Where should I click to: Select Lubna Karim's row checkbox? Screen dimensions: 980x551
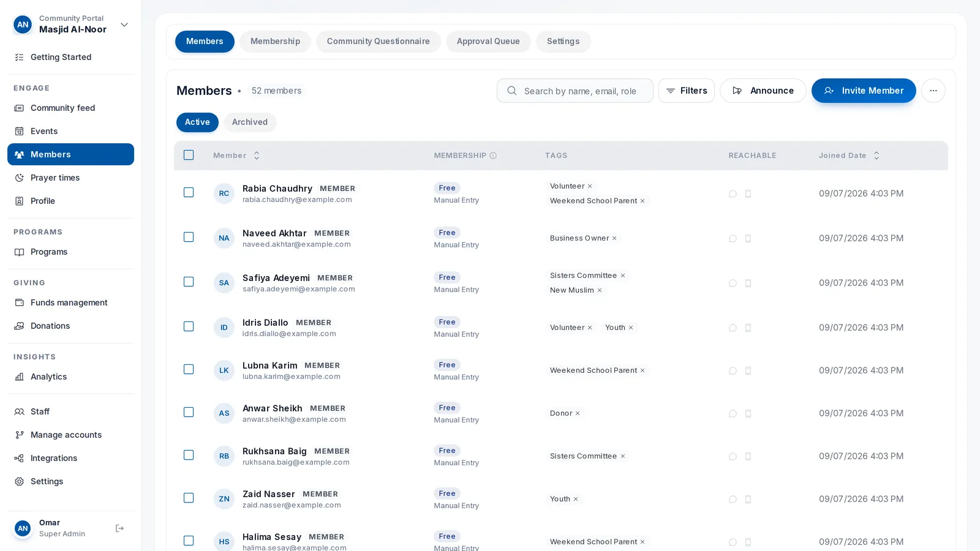[x=189, y=369]
